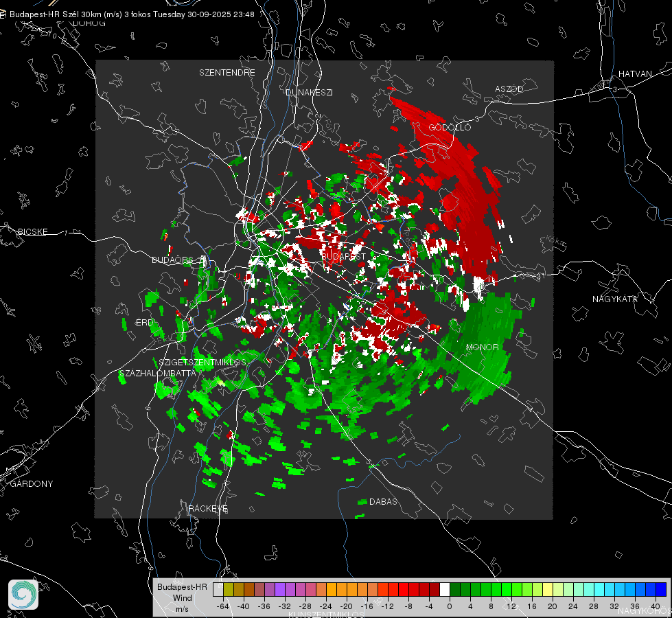Click the small icon before the title
This screenshot has height=618, width=672.
(3, 14)
